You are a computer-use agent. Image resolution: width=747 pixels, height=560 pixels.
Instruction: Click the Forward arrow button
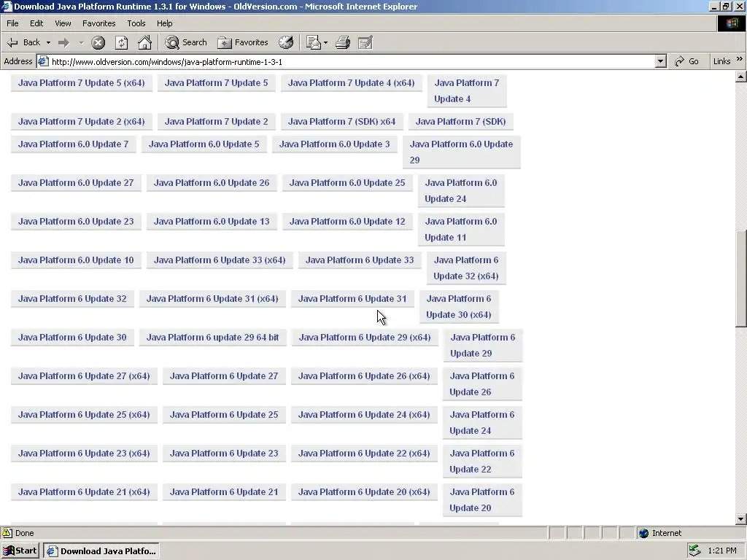click(63, 43)
